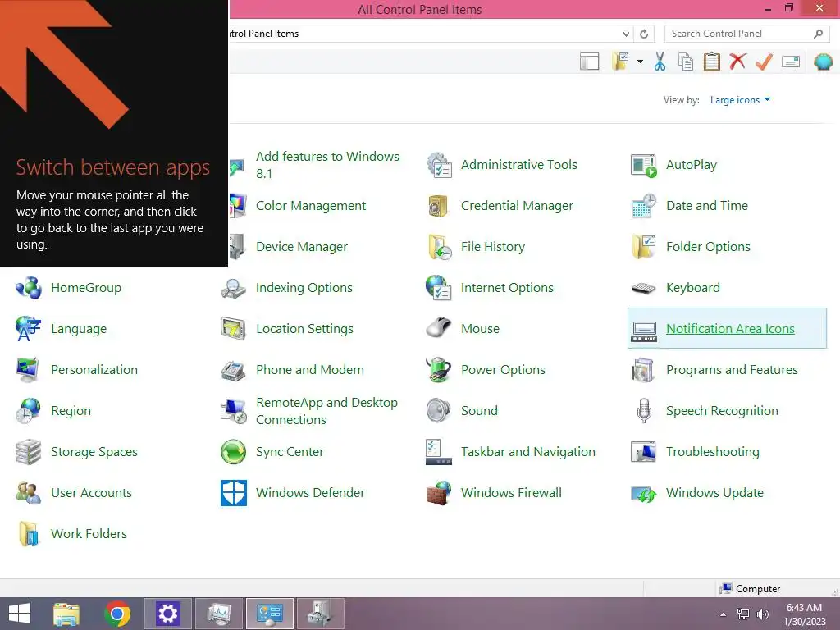
Task: Click the orange checkmark toolbar icon
Action: click(764, 62)
